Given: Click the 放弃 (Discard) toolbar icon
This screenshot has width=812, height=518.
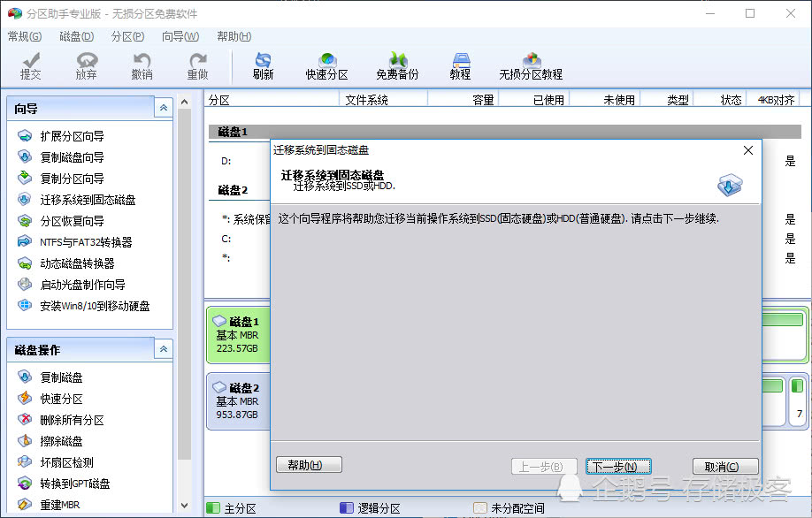Looking at the screenshot, I should point(86,65).
